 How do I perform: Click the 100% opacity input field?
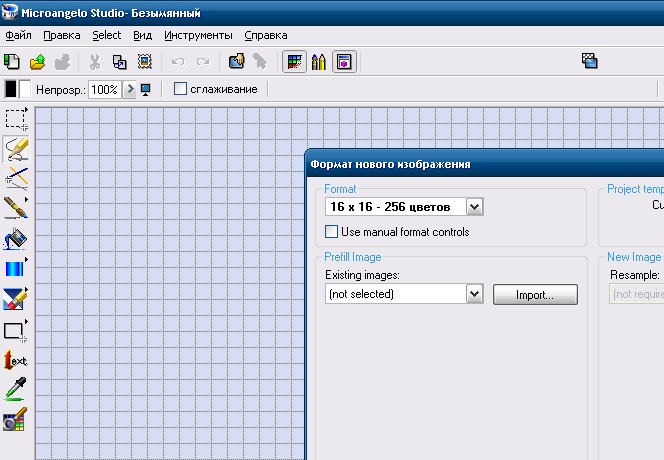tap(105, 90)
